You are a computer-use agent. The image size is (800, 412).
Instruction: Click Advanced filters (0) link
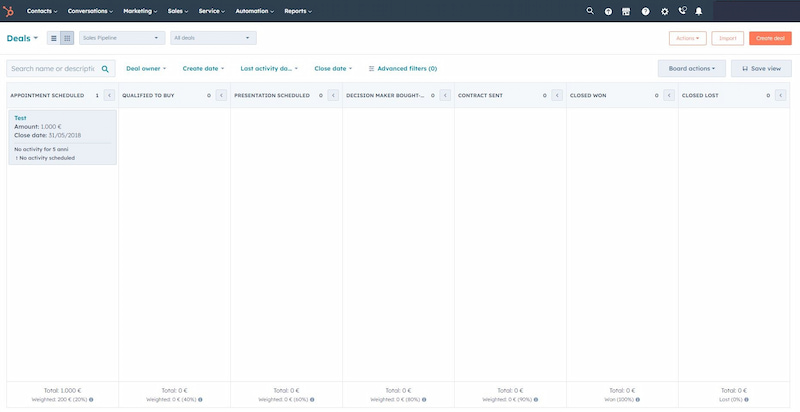403,69
